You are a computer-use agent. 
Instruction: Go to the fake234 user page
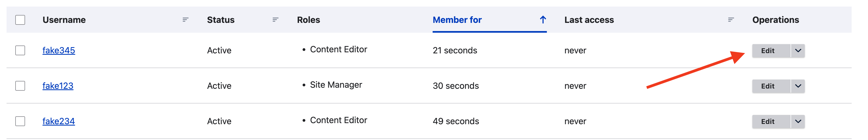click(x=59, y=121)
